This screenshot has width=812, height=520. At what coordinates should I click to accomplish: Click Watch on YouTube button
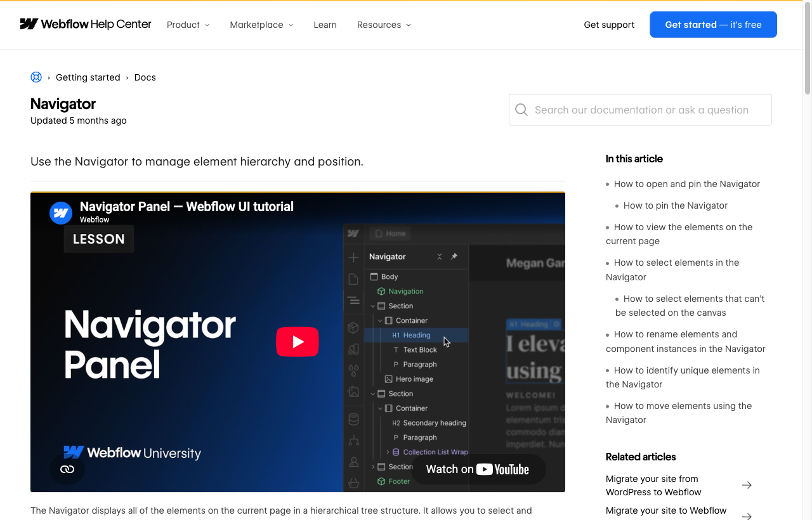[x=478, y=469]
